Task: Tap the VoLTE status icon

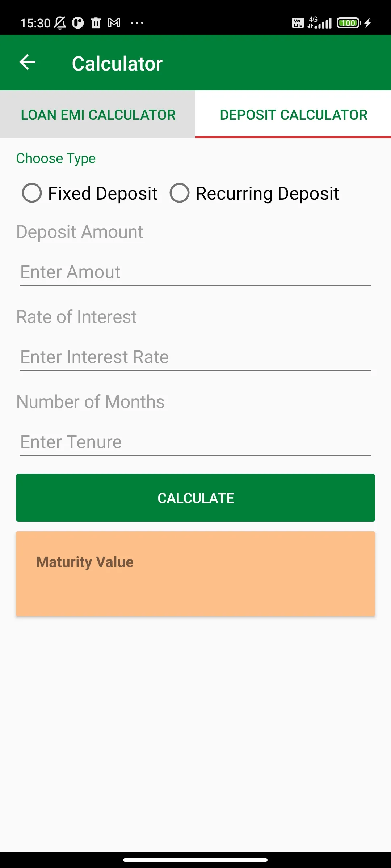Action: coord(298,23)
